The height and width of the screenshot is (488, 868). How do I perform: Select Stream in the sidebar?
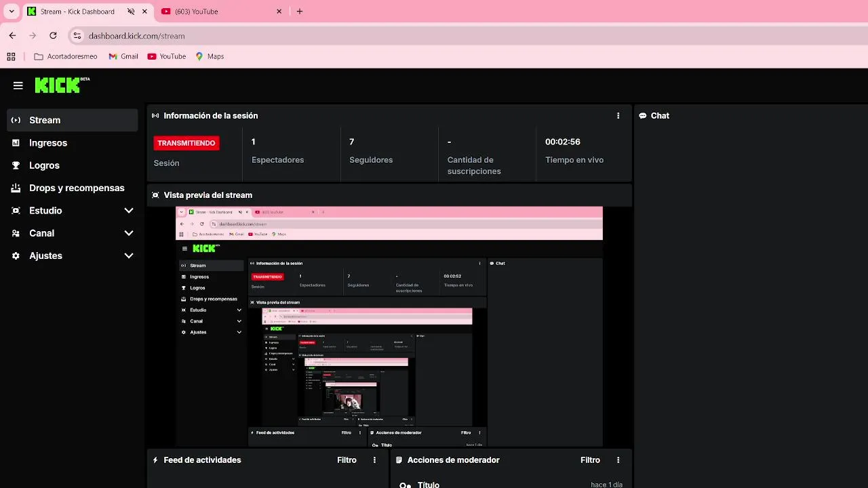coord(73,120)
